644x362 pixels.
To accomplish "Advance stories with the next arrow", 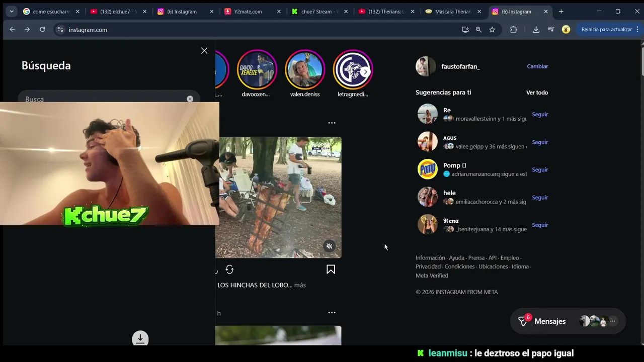I will click(x=365, y=72).
